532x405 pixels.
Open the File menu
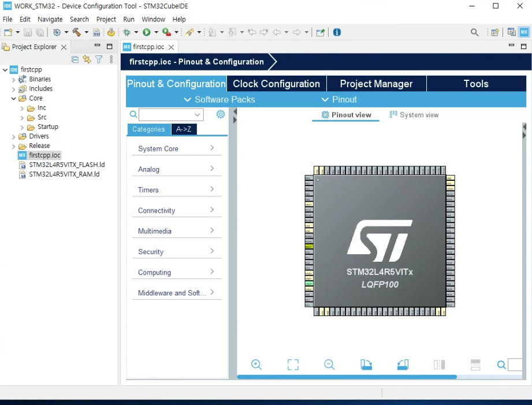pos(8,19)
